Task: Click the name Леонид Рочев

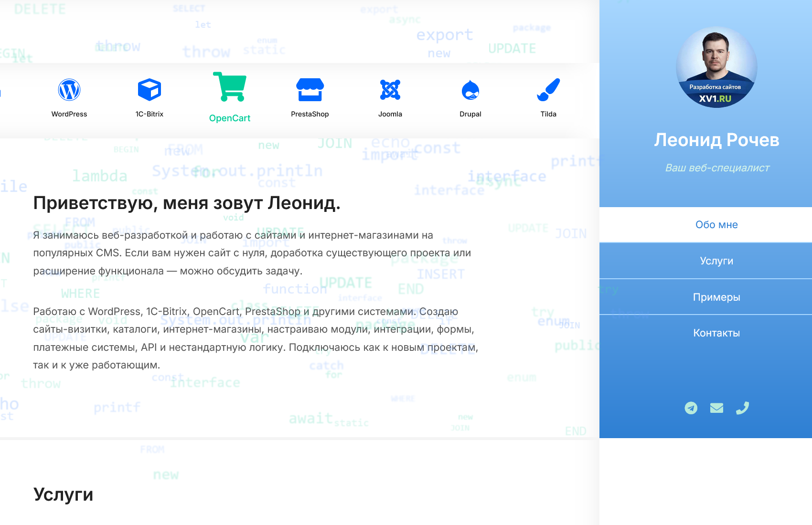Action: (716, 140)
